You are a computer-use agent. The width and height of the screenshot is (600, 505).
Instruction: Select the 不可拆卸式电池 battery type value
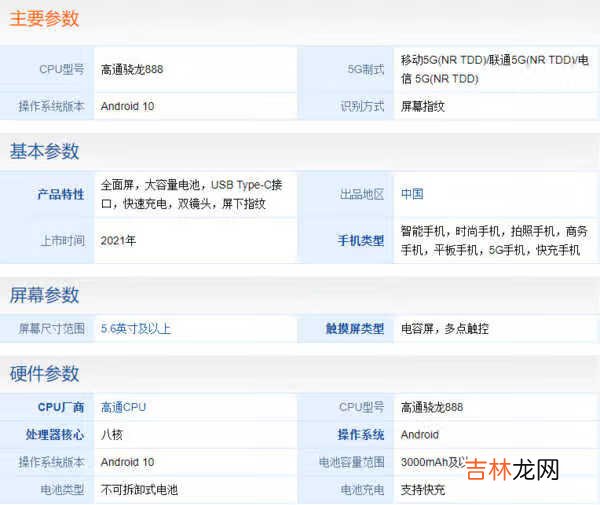pyautogui.click(x=140, y=490)
